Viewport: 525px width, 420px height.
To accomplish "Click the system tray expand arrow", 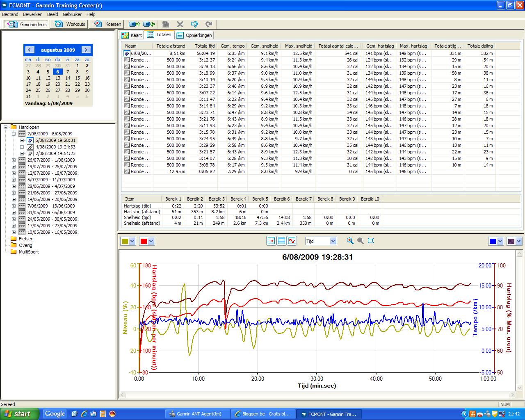I will [465, 414].
